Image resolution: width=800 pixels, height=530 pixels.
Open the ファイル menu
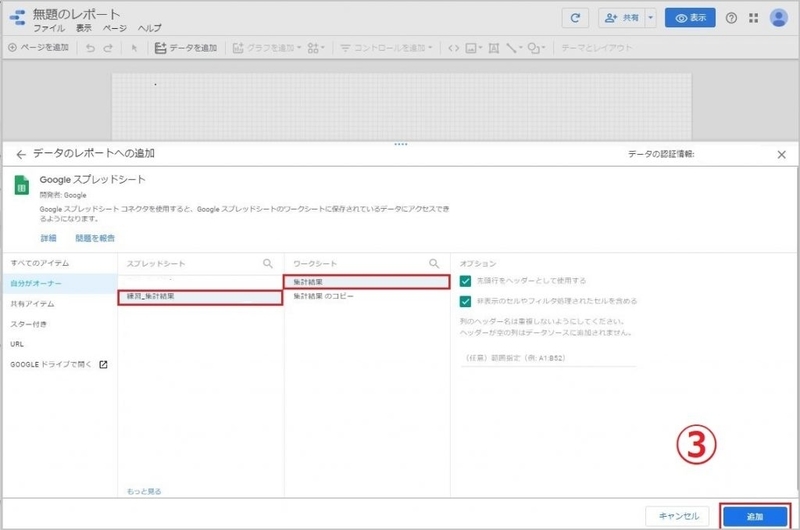(x=49, y=28)
